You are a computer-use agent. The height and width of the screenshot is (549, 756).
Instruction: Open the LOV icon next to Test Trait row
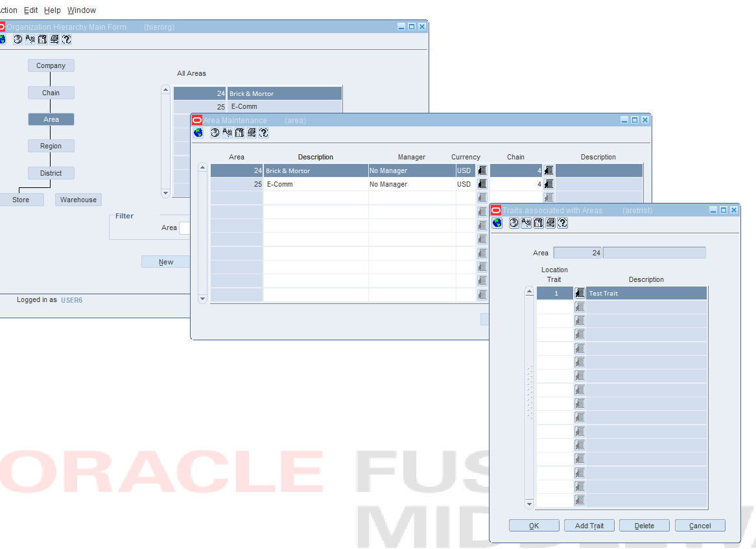(579, 293)
